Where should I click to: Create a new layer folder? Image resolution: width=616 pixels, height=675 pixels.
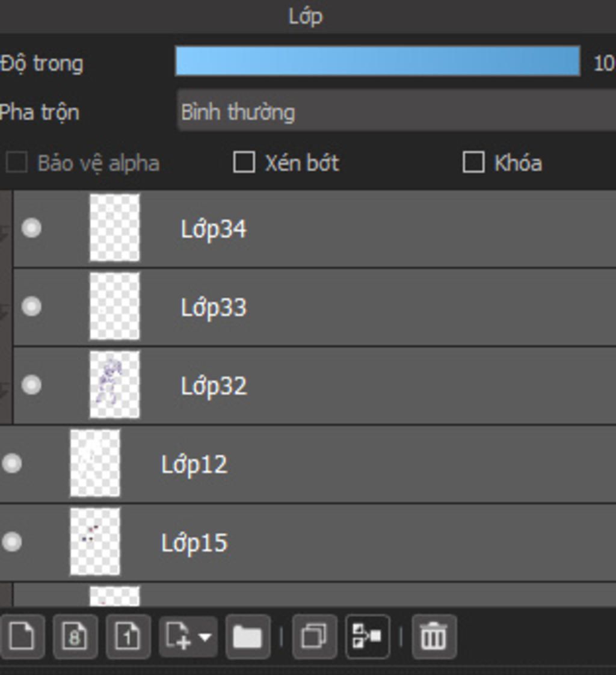pyautogui.click(x=247, y=636)
